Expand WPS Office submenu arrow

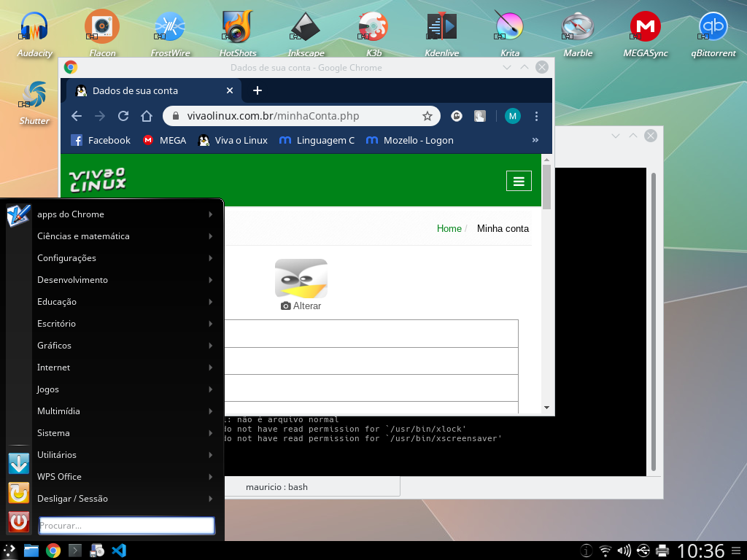click(210, 477)
